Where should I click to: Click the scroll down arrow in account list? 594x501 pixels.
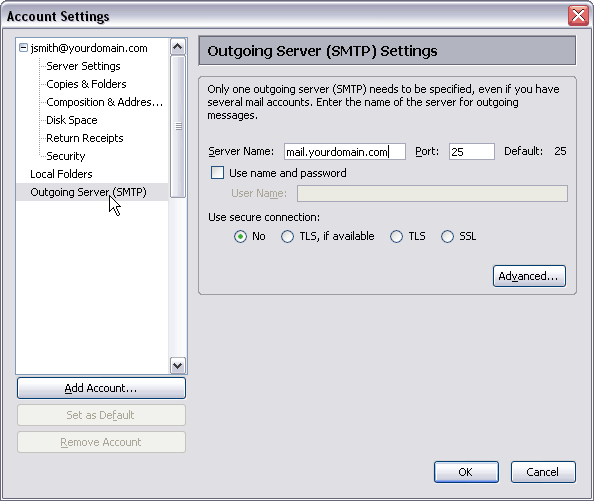pyautogui.click(x=178, y=365)
